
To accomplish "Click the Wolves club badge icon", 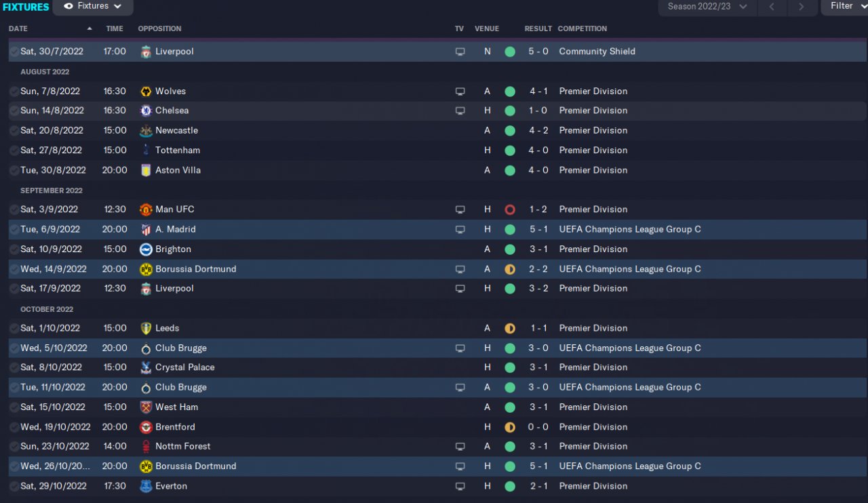I will pos(146,92).
